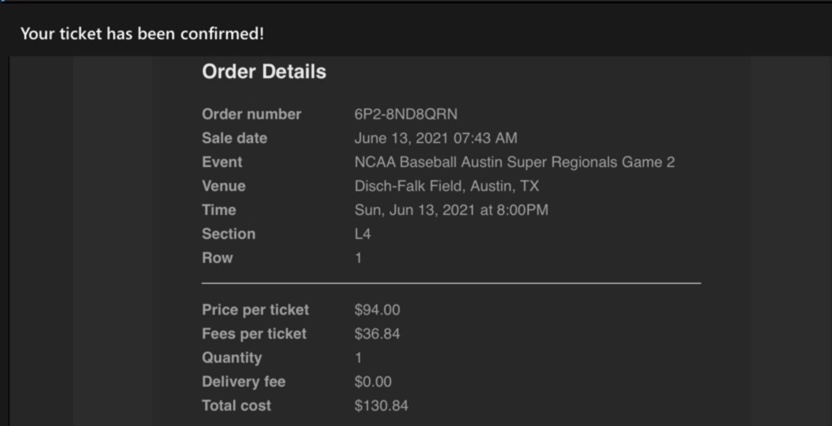Screen dimensions: 832x426
Task: Click the $130.84 total cost amount
Action: pyautogui.click(x=381, y=406)
